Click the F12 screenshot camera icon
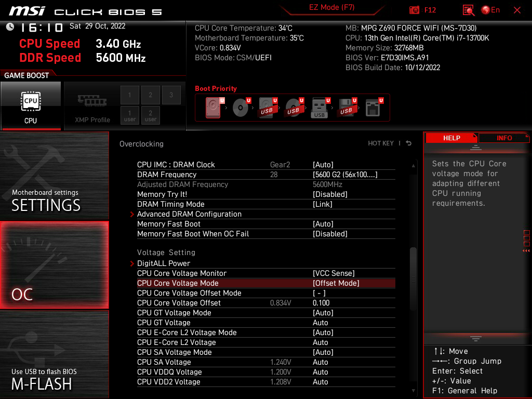Viewport: 532px width, 399px height. 415,10
